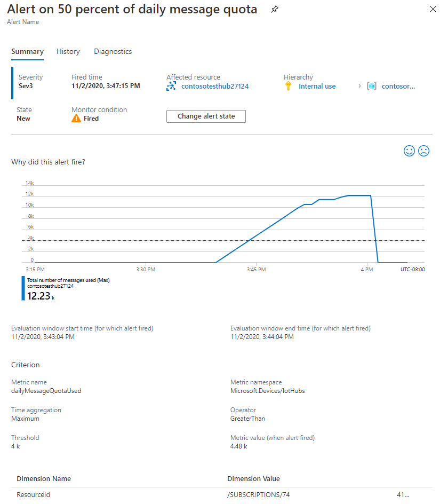The width and height of the screenshot is (440, 504).
Task: Open the Diagnostics tab
Action: click(x=113, y=52)
